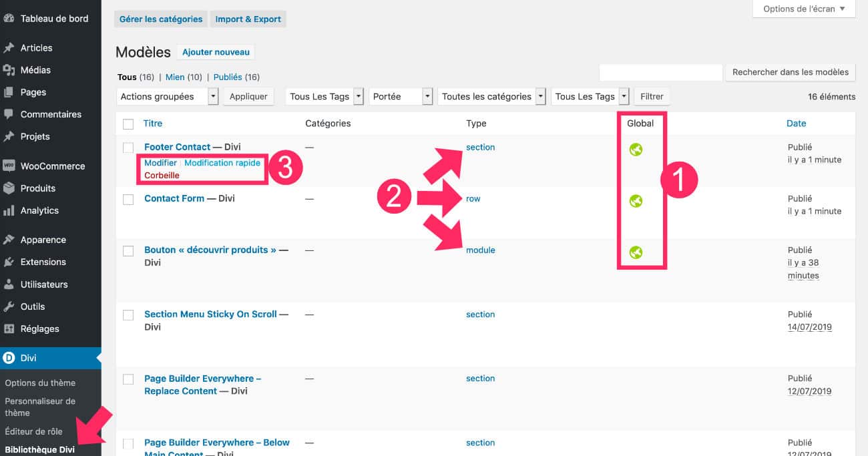868x456 pixels.
Task: Check the Footer Contact row checkbox
Action: tap(128, 148)
